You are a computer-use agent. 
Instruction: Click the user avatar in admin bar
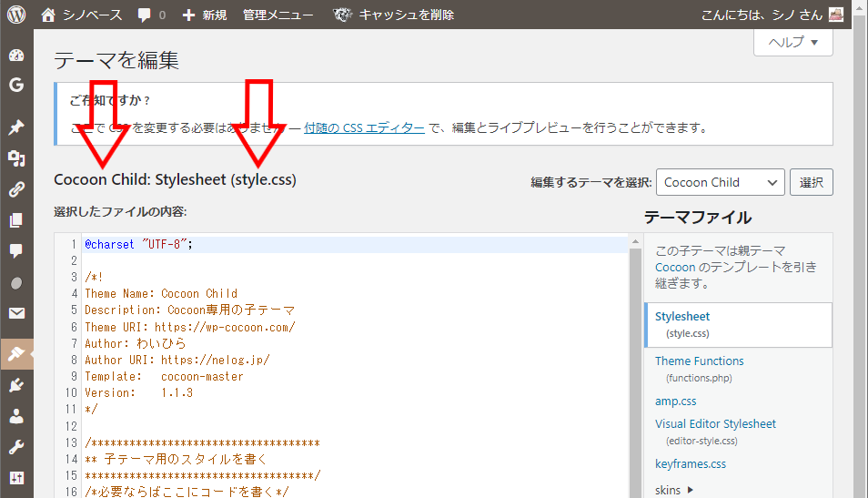[x=836, y=15]
